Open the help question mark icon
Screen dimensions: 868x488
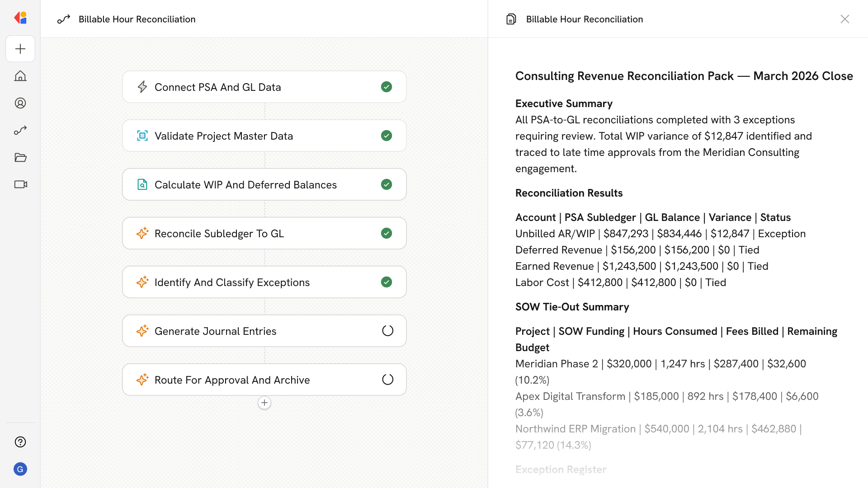coord(20,442)
